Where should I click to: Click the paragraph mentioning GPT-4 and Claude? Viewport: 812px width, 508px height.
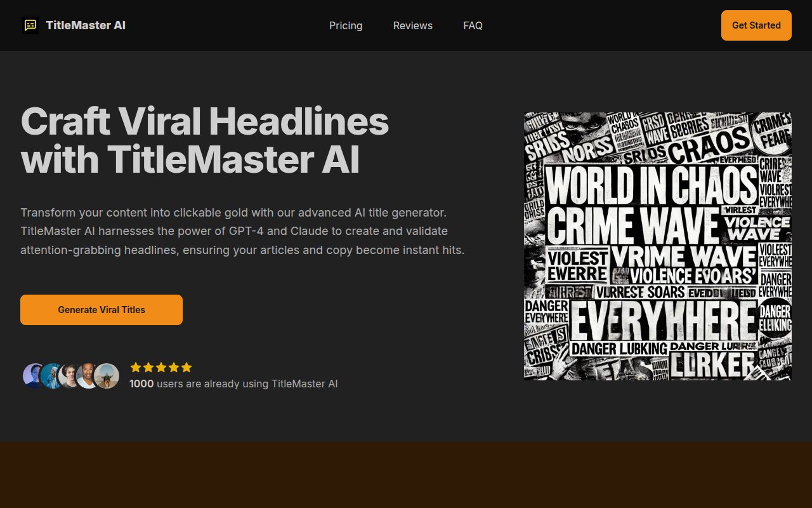(242, 231)
